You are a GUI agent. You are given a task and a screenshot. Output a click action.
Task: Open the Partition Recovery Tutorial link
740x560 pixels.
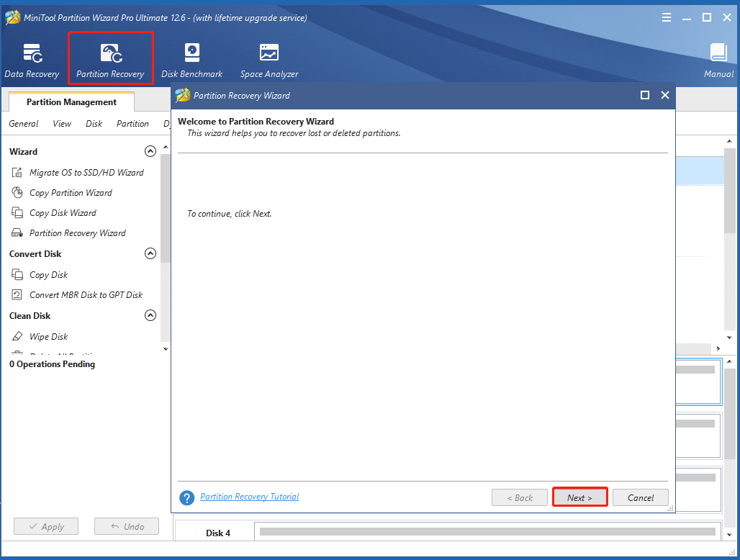(x=249, y=497)
